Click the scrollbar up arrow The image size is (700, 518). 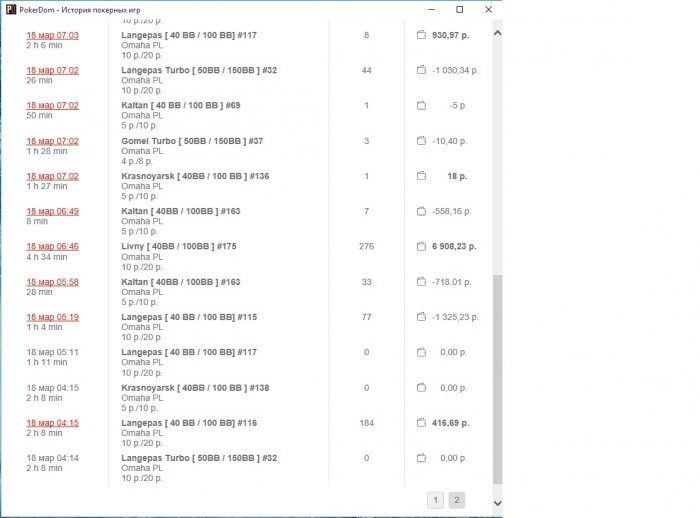[x=497, y=33]
